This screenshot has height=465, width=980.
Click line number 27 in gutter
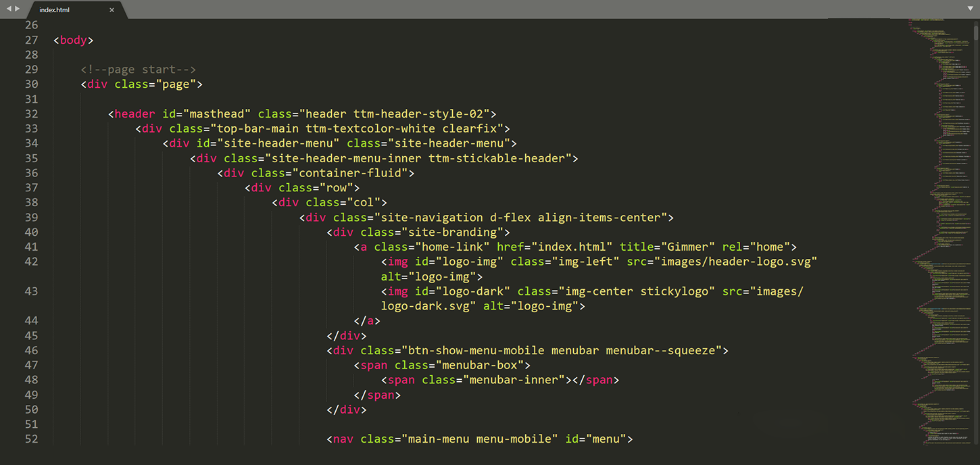31,40
